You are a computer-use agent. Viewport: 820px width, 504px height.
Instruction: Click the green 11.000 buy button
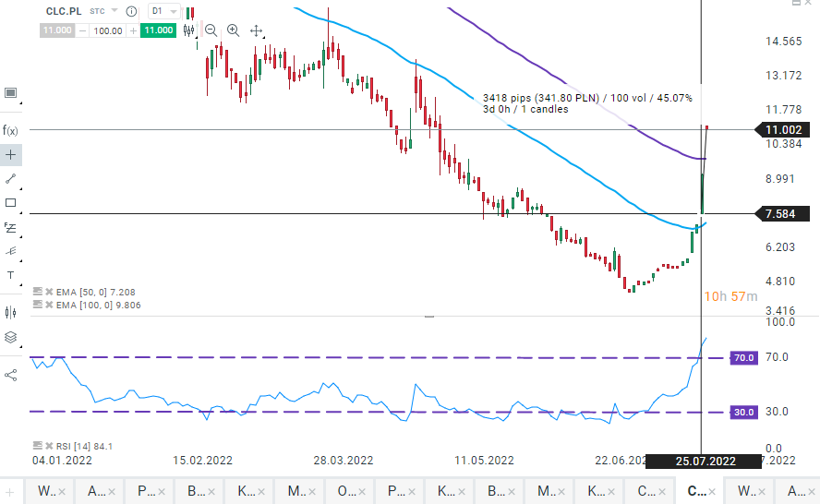coord(159,30)
